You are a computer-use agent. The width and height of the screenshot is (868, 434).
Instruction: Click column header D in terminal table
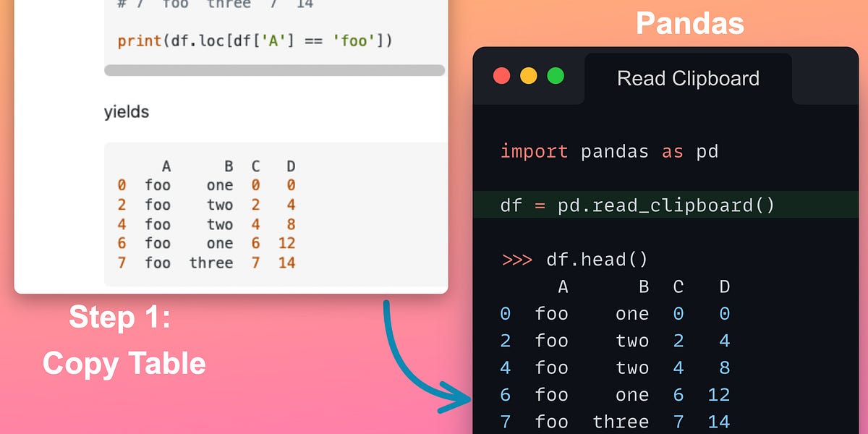click(x=724, y=286)
